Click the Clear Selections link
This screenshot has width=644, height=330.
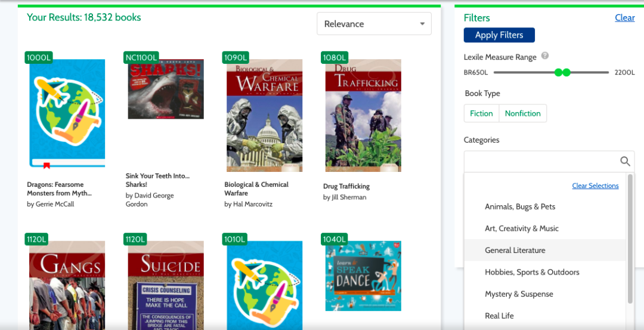595,186
